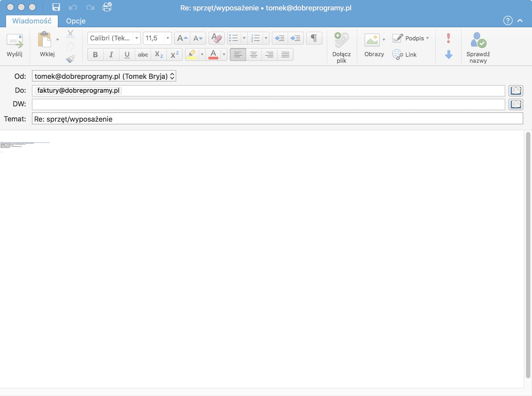The height and width of the screenshot is (396, 532).
Task: Collapse the ribbon with chevron
Action: tap(520, 21)
